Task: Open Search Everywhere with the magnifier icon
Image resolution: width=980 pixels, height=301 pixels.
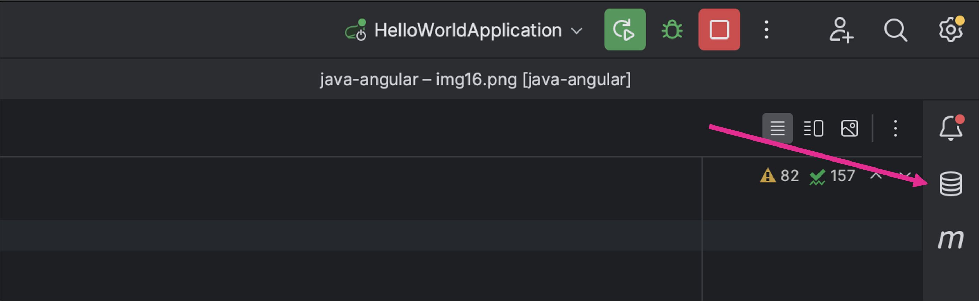Action: tap(896, 30)
